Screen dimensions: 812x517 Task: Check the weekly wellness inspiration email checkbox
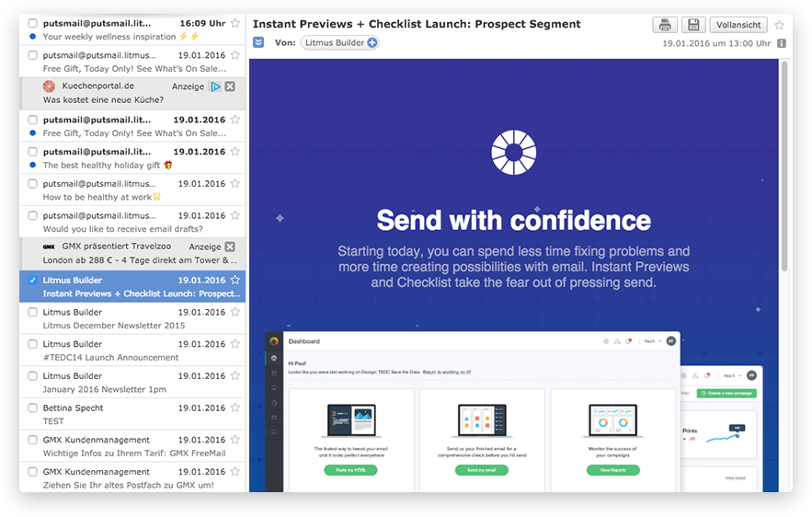tap(32, 23)
